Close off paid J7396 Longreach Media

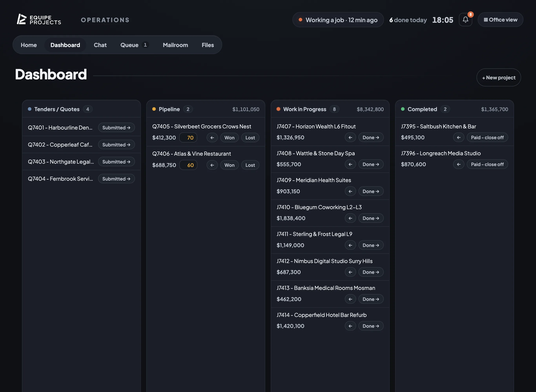click(x=487, y=164)
